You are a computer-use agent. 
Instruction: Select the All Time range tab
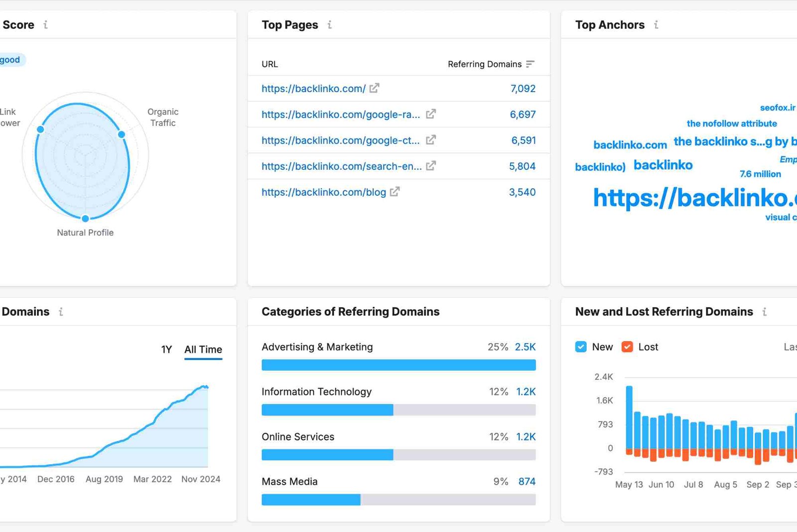[x=203, y=350]
